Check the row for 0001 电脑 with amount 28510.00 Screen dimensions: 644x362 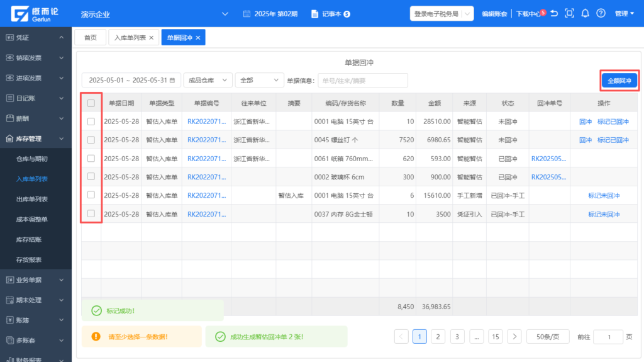click(x=91, y=122)
